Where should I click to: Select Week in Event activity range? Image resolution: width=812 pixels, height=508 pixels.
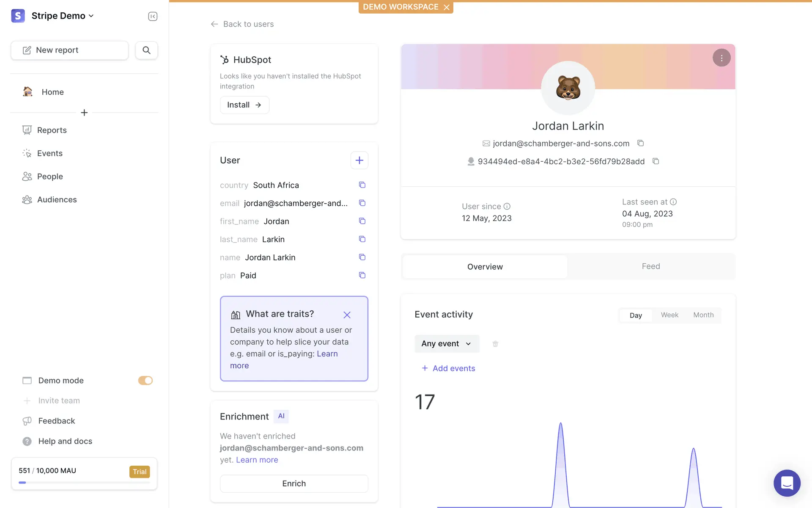pos(669,315)
